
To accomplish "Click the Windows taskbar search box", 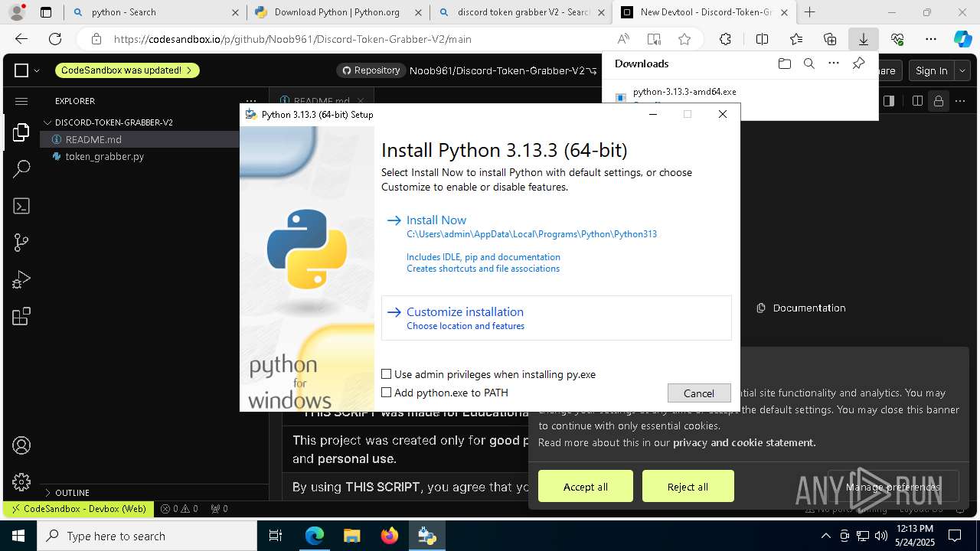I will coord(147,536).
